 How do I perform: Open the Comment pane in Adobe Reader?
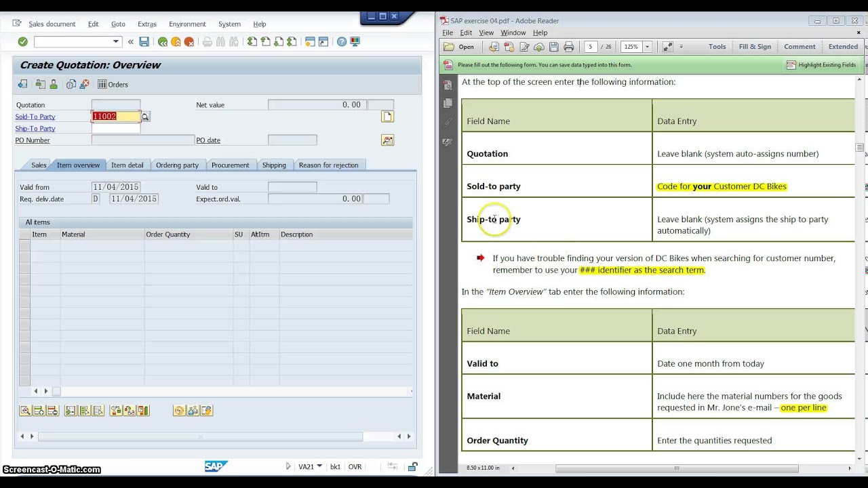coord(800,47)
